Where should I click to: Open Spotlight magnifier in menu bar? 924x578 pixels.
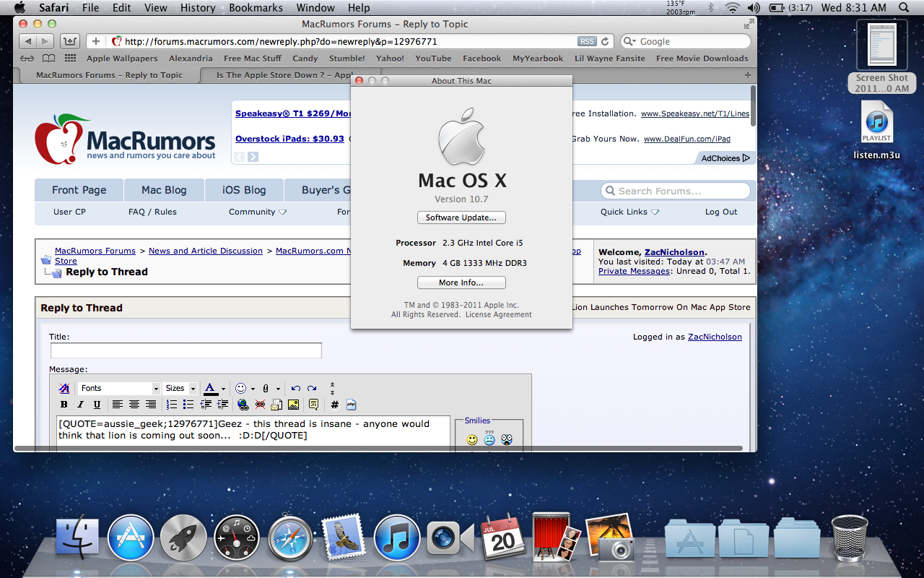click(x=904, y=8)
